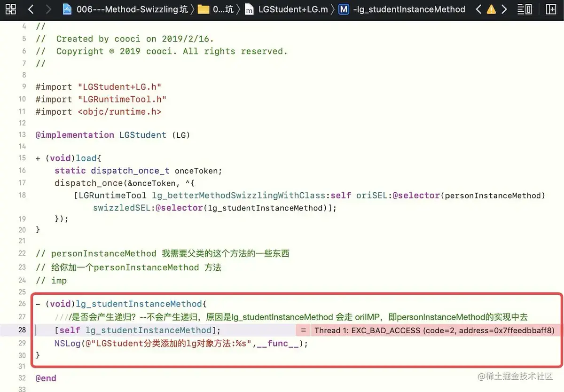Screen dimensions: 564x392
Task: Click the NSLog call on line 29
Action: point(67,343)
